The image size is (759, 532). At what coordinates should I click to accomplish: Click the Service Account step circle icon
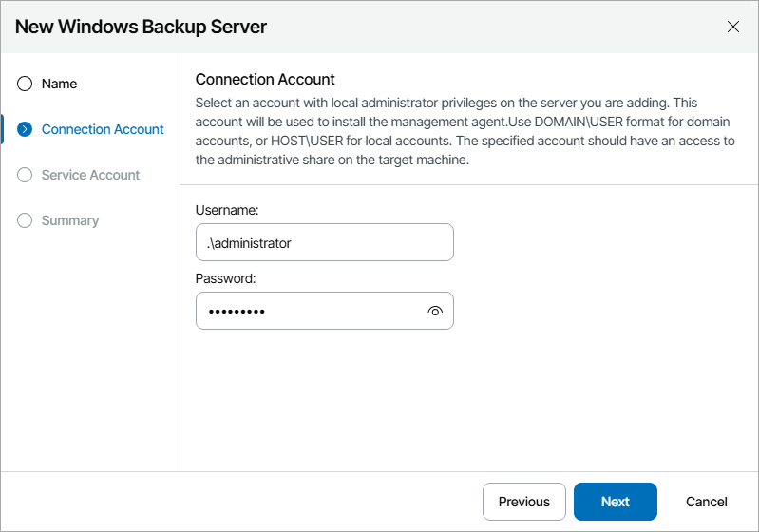click(x=25, y=175)
